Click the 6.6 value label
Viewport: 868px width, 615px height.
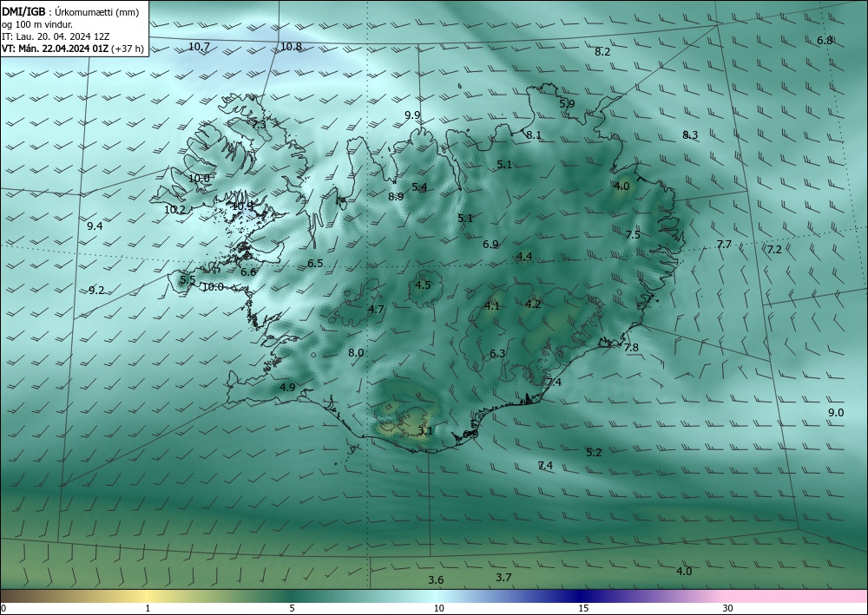(x=248, y=272)
